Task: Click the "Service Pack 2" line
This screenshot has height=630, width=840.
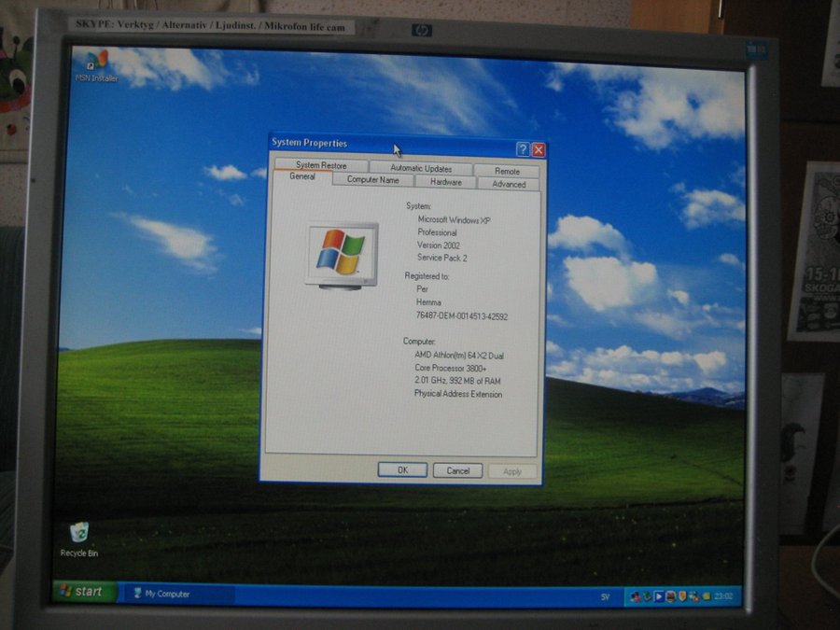Action: pyautogui.click(x=442, y=258)
